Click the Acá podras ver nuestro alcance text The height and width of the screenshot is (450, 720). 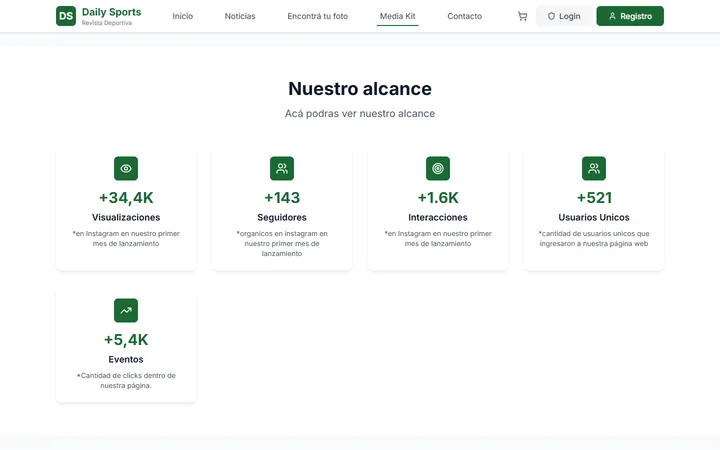point(360,113)
